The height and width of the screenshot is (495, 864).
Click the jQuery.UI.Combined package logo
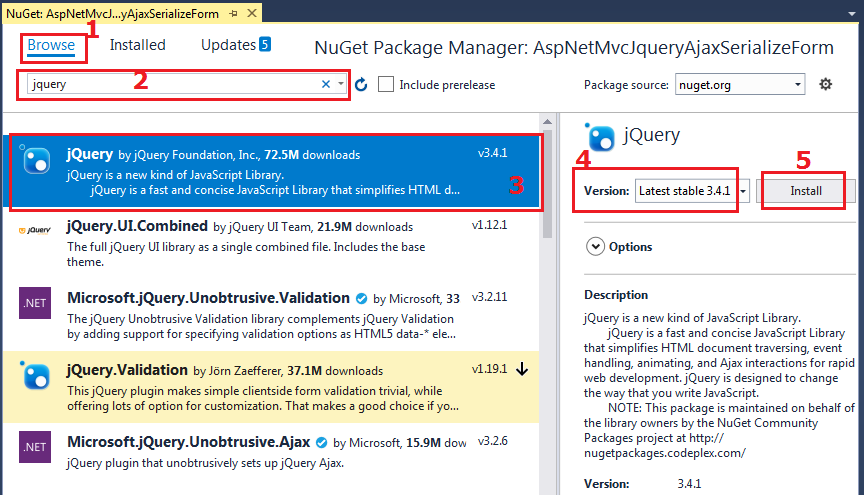click(36, 231)
